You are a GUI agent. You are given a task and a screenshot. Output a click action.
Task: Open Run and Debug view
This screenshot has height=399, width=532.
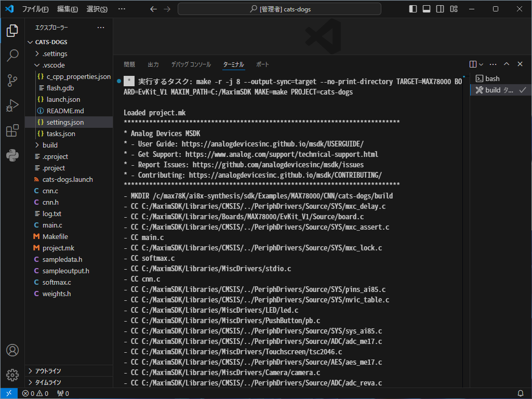[12, 106]
